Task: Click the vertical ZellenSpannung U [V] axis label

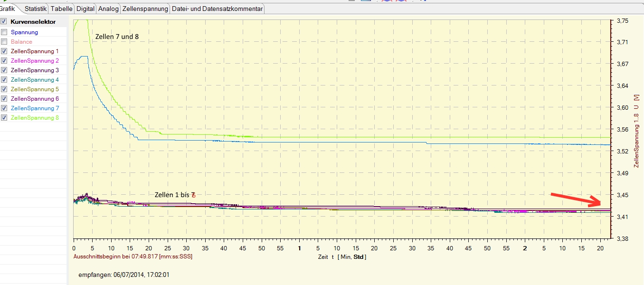Action: coord(636,131)
